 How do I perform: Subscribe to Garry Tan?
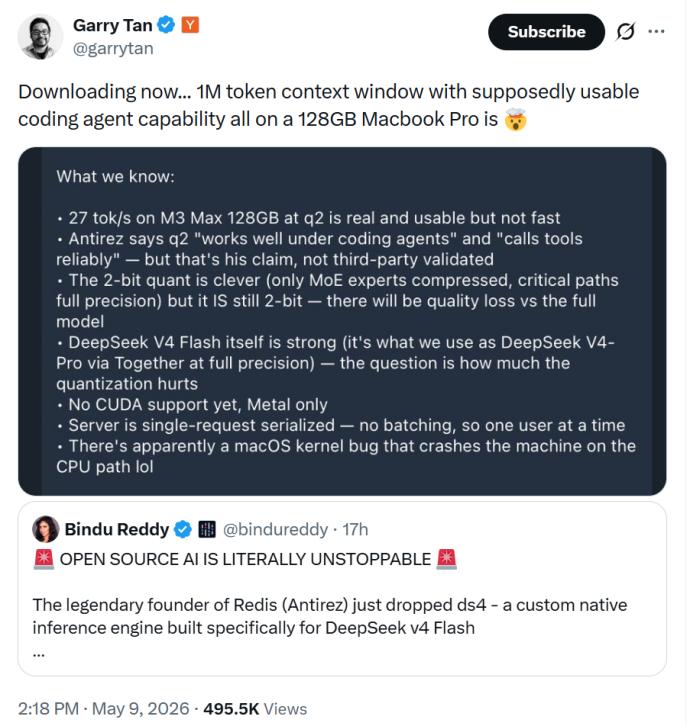tap(546, 32)
